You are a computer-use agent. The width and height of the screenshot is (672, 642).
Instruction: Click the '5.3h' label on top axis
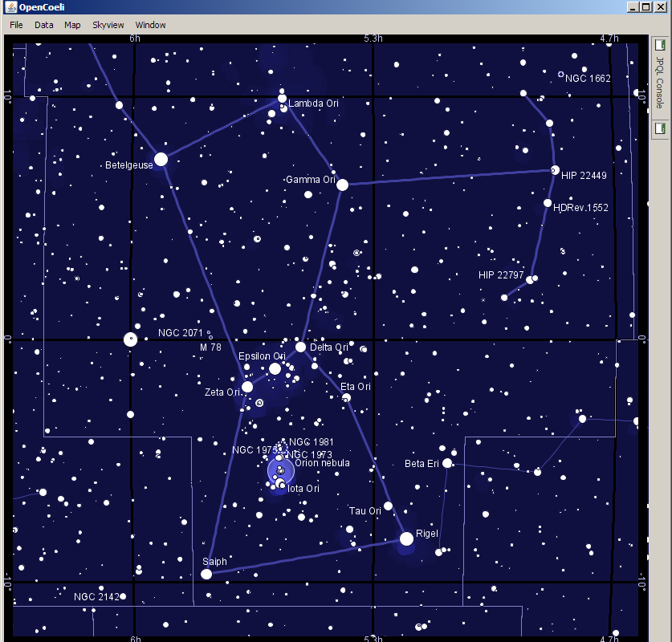point(373,38)
